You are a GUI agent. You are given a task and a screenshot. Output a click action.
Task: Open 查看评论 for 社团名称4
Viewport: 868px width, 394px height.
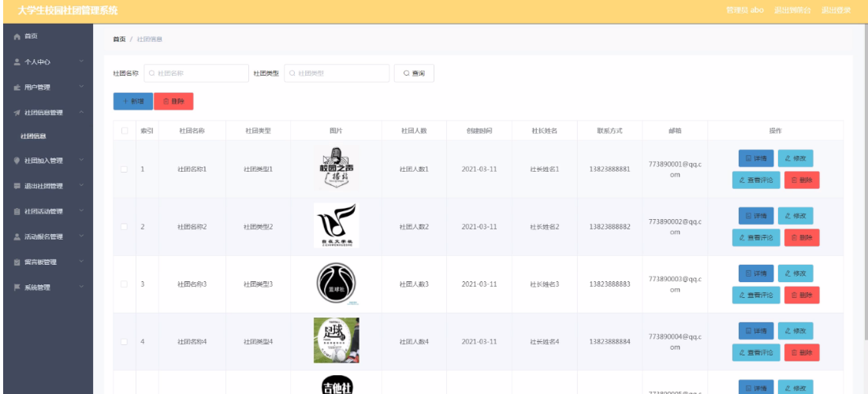tap(756, 352)
